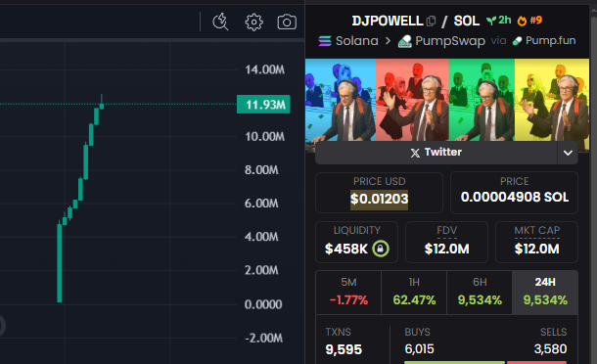Open the quick-search lightning magnifier icon
This screenshot has width=597, height=364.
pyautogui.click(x=220, y=22)
